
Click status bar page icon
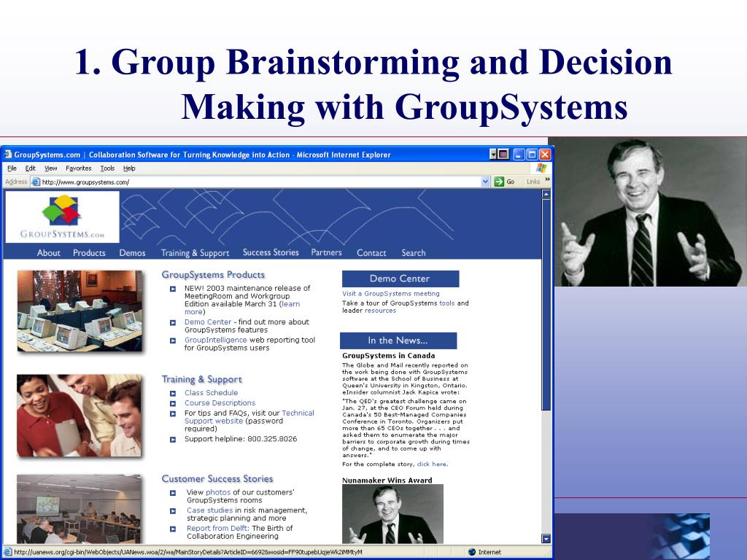coord(7,552)
